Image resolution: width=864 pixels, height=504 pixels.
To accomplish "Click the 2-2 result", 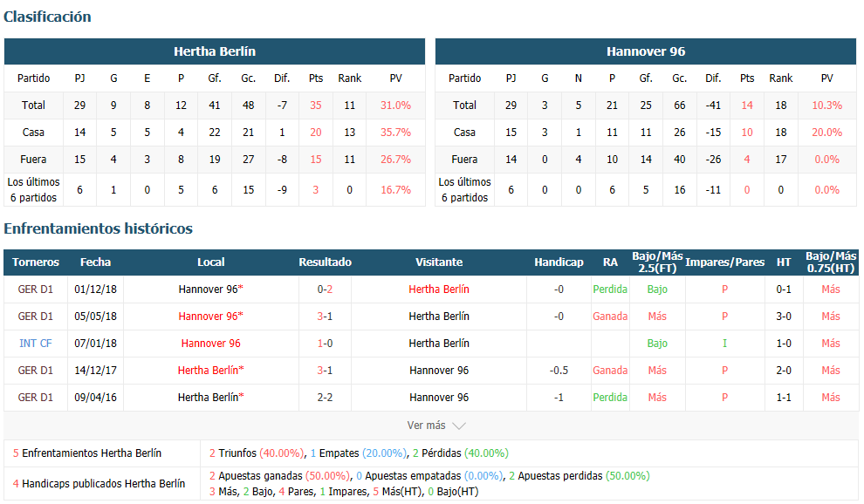I will click(x=326, y=397).
